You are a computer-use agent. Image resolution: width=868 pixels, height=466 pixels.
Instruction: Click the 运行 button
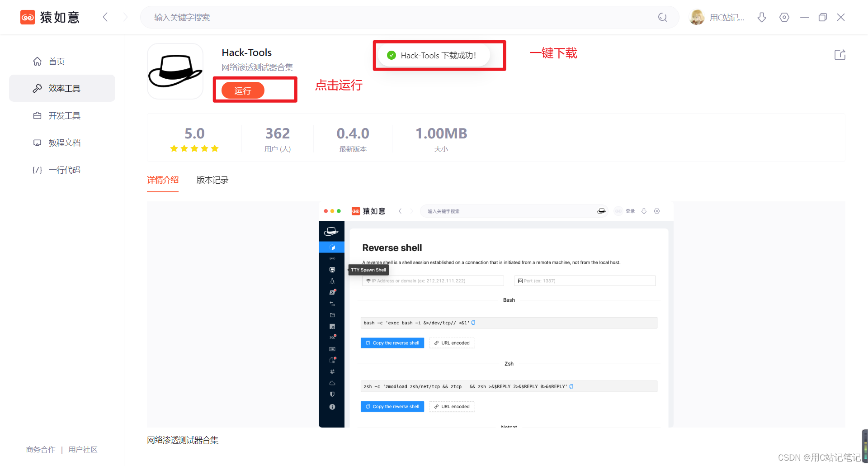[x=243, y=90]
